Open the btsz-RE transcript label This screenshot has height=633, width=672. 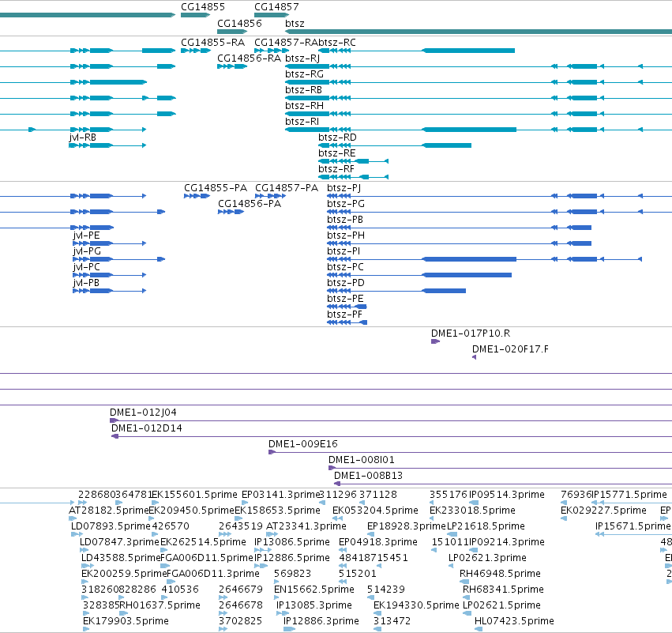click(x=337, y=153)
